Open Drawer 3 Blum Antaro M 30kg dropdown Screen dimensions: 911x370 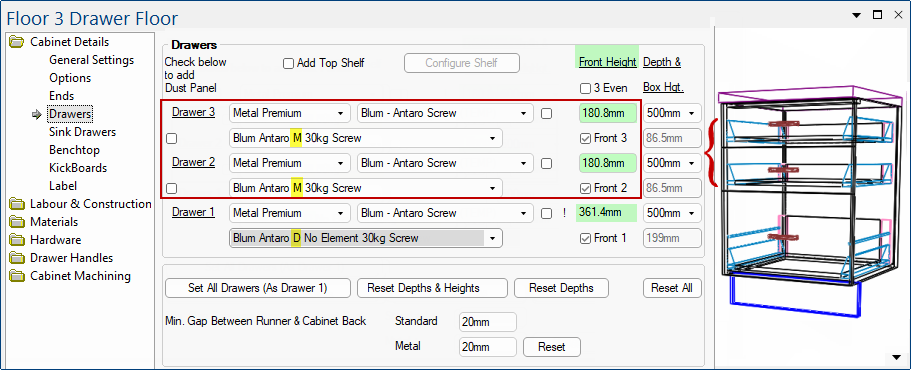tap(366, 138)
